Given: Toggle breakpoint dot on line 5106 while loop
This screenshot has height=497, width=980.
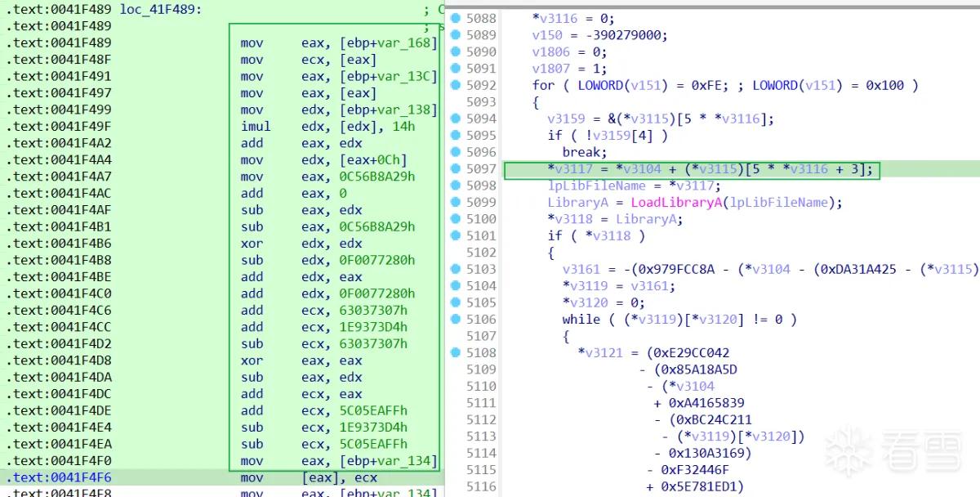Looking at the screenshot, I should (456, 319).
